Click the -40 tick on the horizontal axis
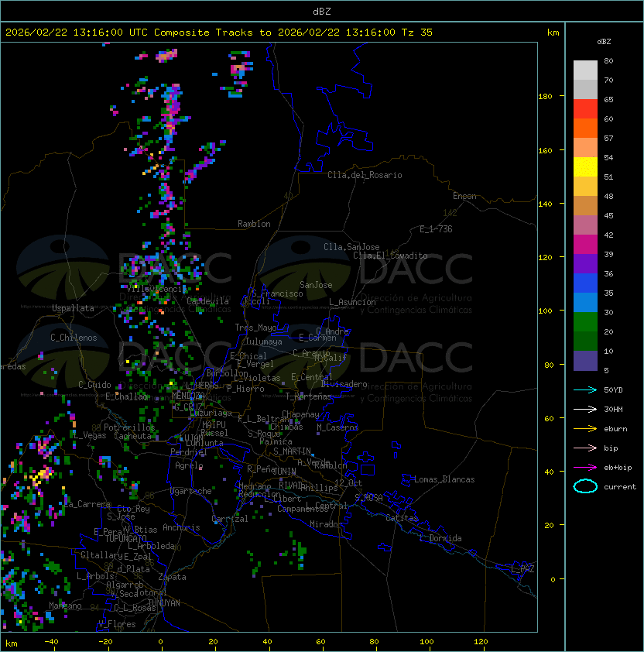644x652 pixels. pyautogui.click(x=51, y=642)
